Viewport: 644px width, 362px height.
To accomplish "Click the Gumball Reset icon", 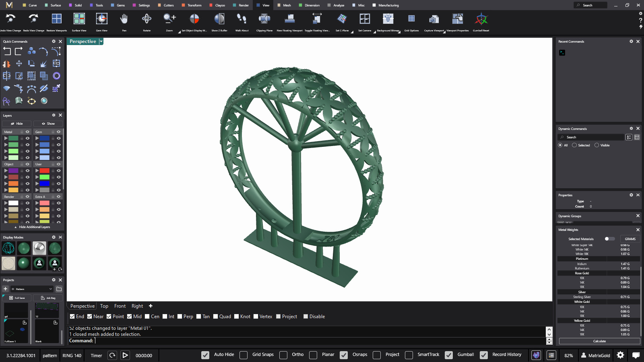I will 481,19.
